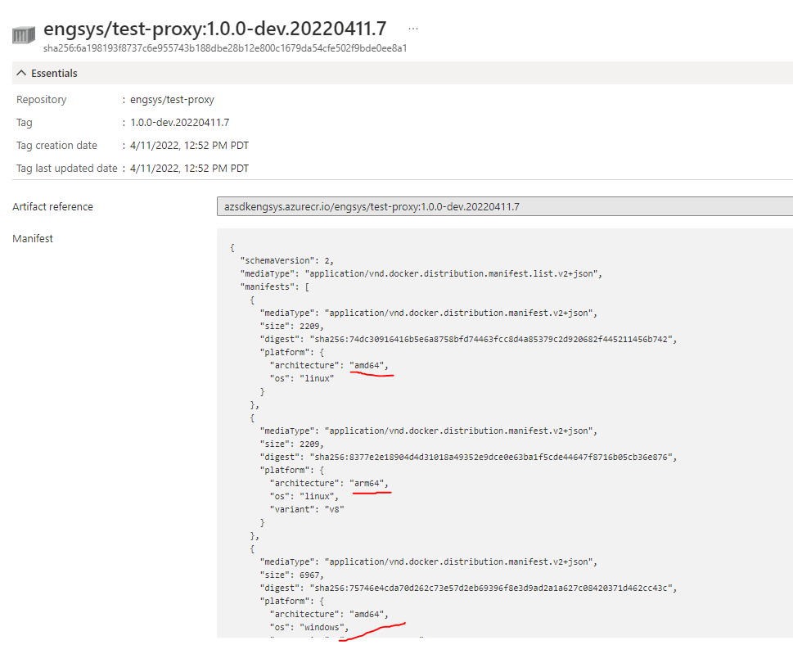The height and width of the screenshot is (672, 793).
Task: Expand the Manifest section label
Action: 32,238
